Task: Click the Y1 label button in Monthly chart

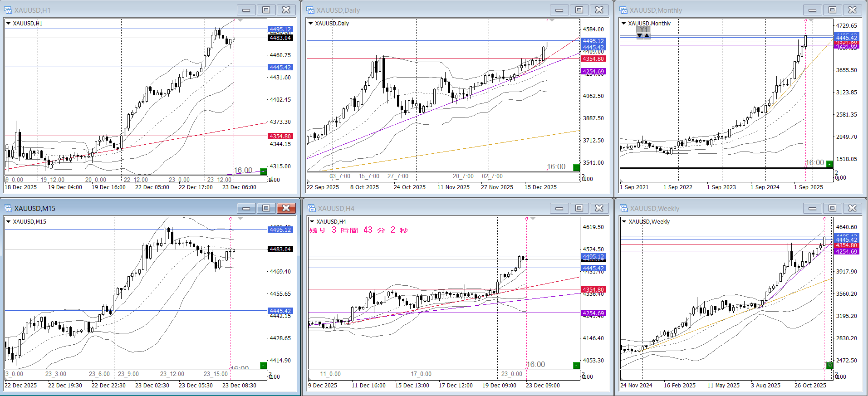Action: pyautogui.click(x=643, y=29)
